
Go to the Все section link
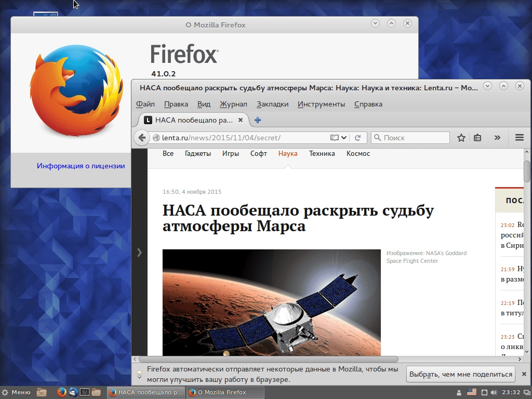(x=168, y=153)
